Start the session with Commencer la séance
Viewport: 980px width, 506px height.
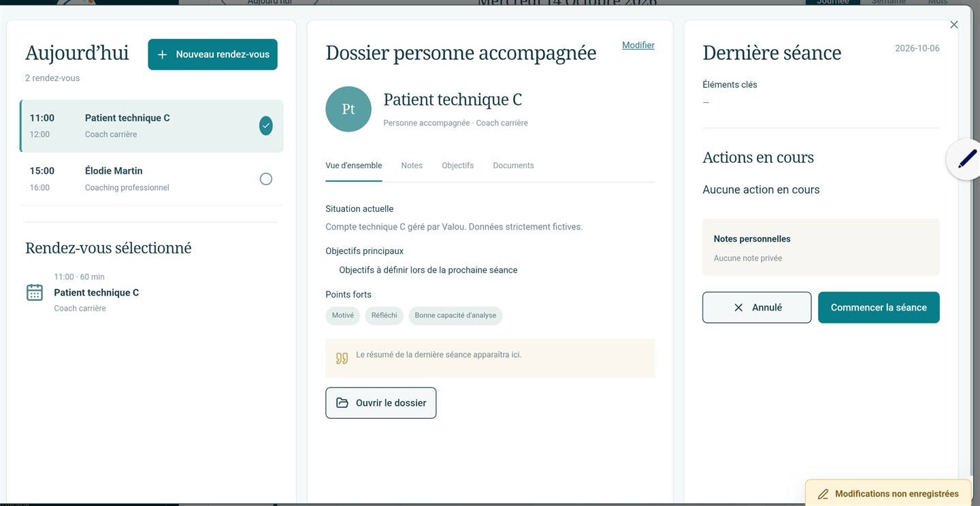pyautogui.click(x=879, y=308)
